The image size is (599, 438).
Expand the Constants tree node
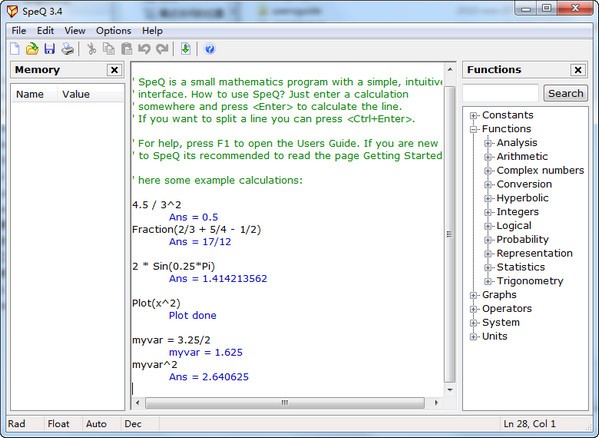click(474, 115)
